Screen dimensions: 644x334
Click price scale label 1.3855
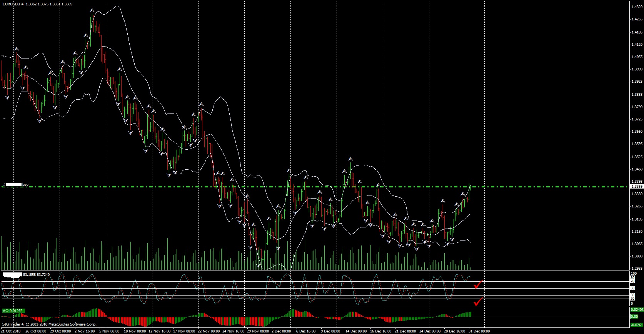636,95
